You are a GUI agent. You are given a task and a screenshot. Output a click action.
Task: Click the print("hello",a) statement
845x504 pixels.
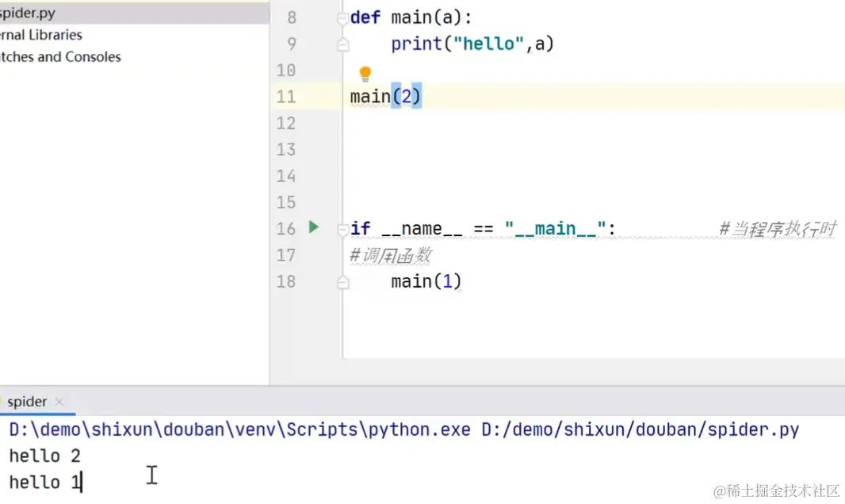click(x=472, y=44)
